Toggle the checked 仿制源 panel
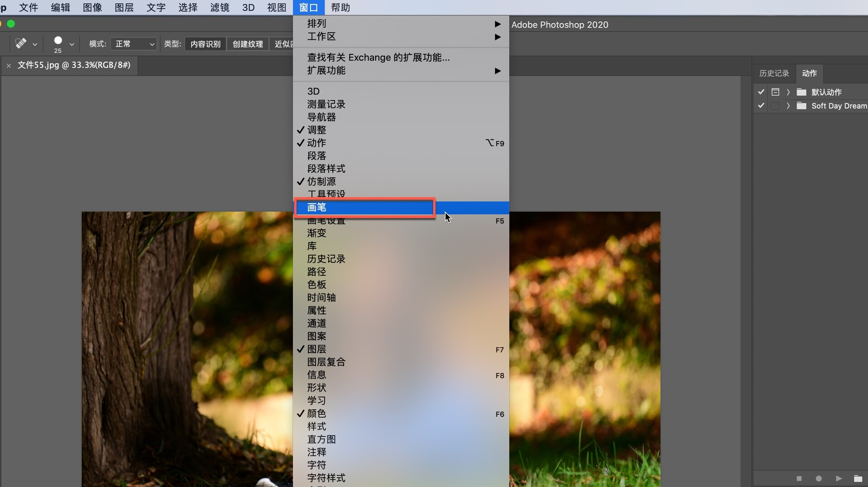Image resolution: width=868 pixels, height=487 pixels. [x=401, y=181]
